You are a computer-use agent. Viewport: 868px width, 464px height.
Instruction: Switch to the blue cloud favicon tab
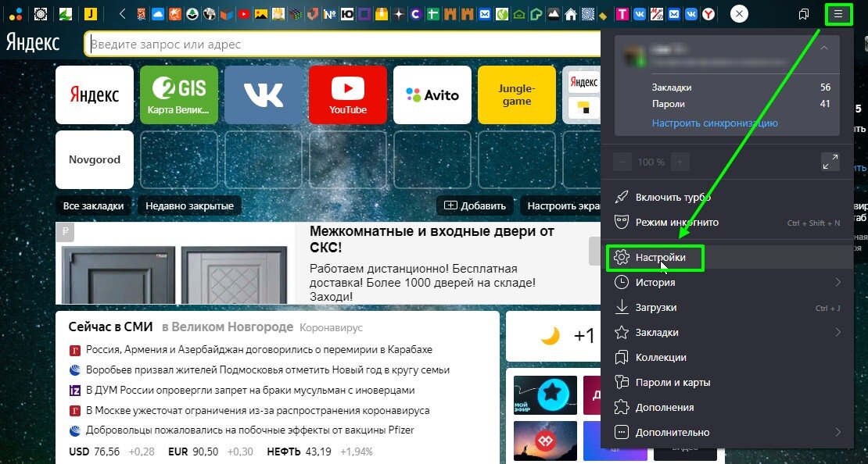point(158,14)
